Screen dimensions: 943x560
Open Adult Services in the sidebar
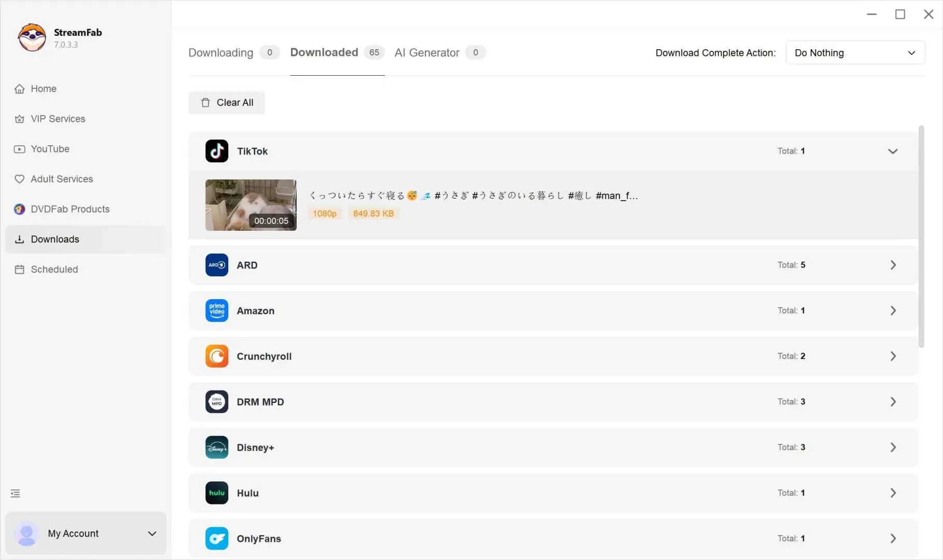click(x=86, y=179)
